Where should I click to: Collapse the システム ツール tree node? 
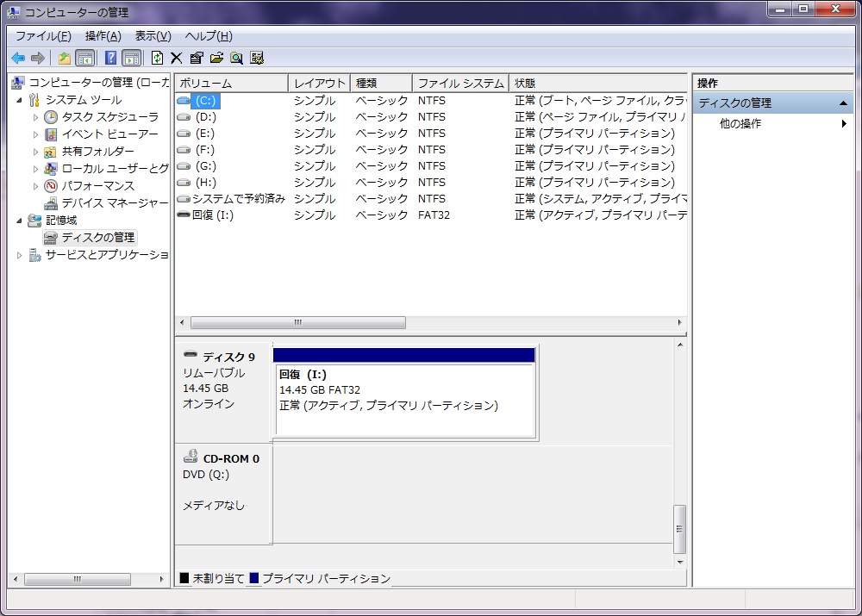coord(19,100)
